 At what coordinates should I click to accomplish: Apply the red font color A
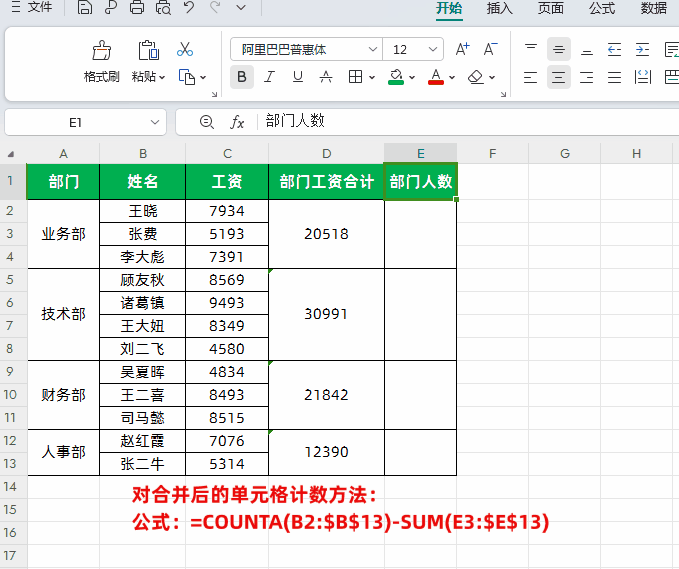pos(436,77)
